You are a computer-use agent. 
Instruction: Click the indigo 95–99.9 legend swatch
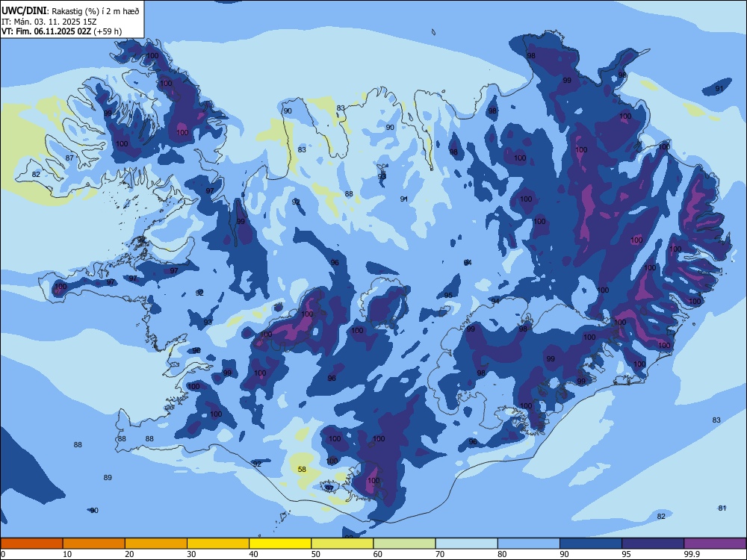[653, 544]
